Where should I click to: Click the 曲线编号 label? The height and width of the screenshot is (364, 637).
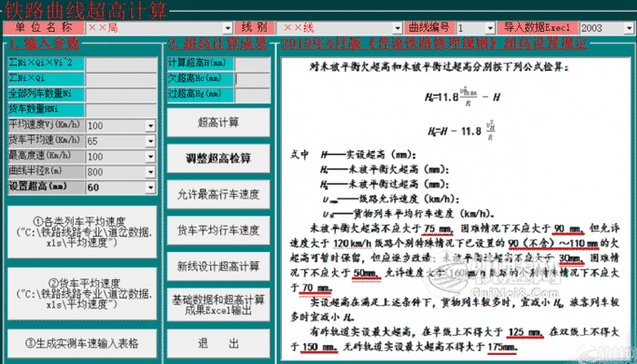pyautogui.click(x=429, y=27)
